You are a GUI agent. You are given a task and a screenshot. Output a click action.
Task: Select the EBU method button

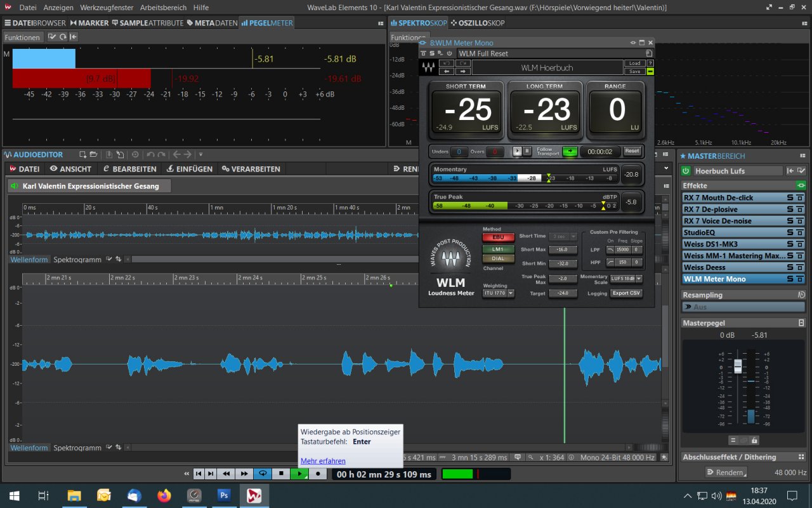[x=498, y=237]
